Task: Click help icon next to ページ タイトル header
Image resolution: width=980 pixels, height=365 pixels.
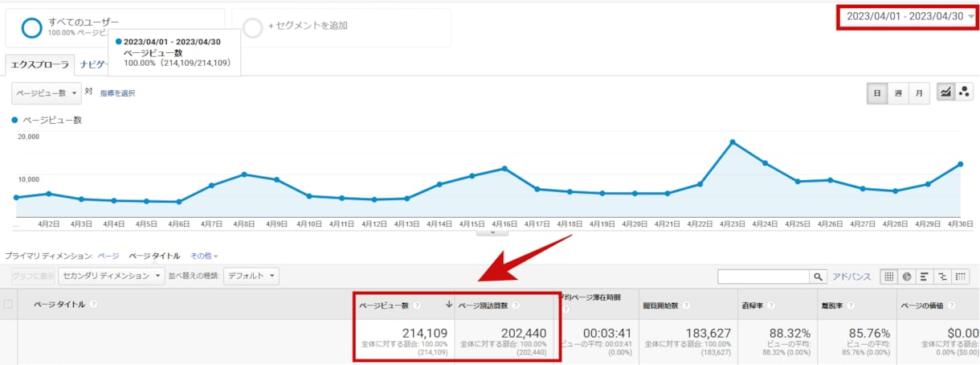Action: click(94, 305)
